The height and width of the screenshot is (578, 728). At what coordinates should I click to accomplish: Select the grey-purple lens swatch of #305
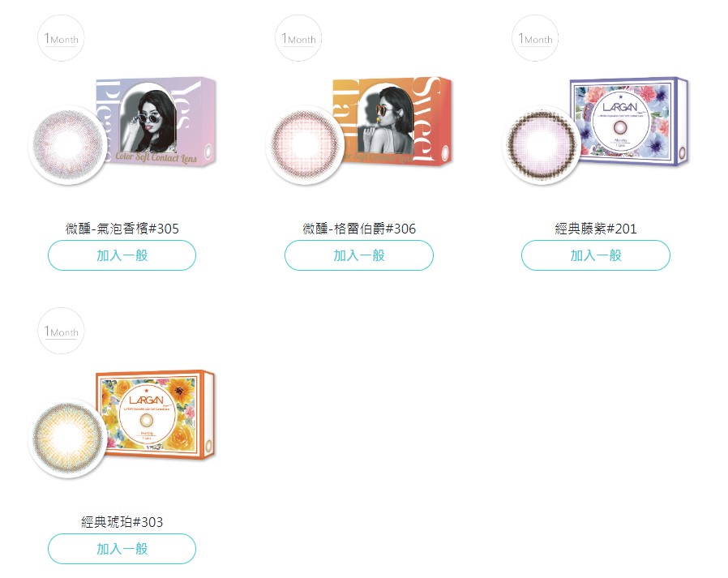click(68, 145)
